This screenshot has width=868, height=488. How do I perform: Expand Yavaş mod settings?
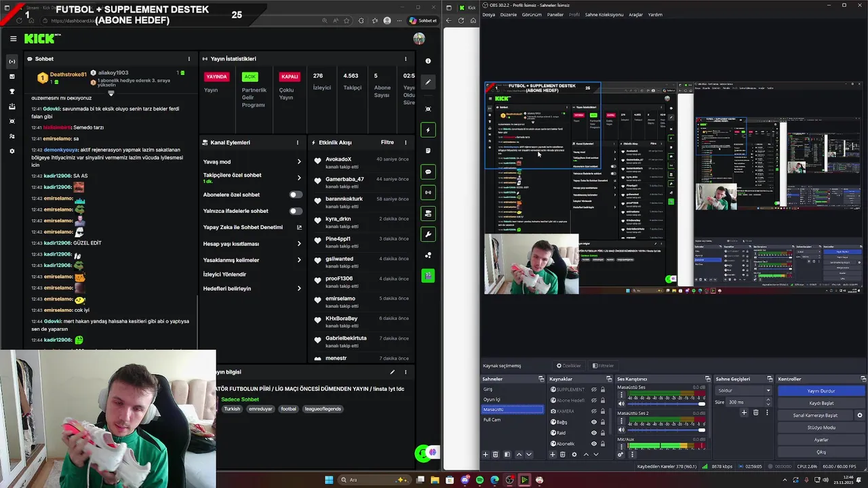[299, 162]
